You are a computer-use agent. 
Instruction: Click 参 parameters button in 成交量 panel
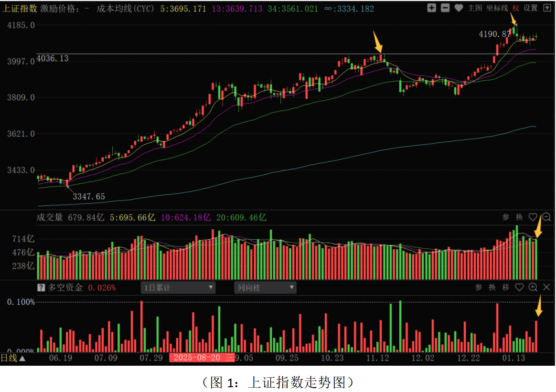(506, 217)
